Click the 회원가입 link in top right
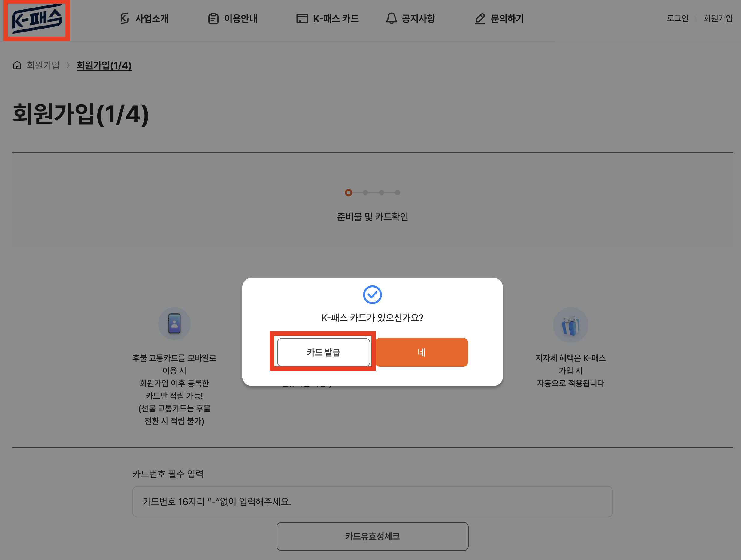 pyautogui.click(x=718, y=18)
